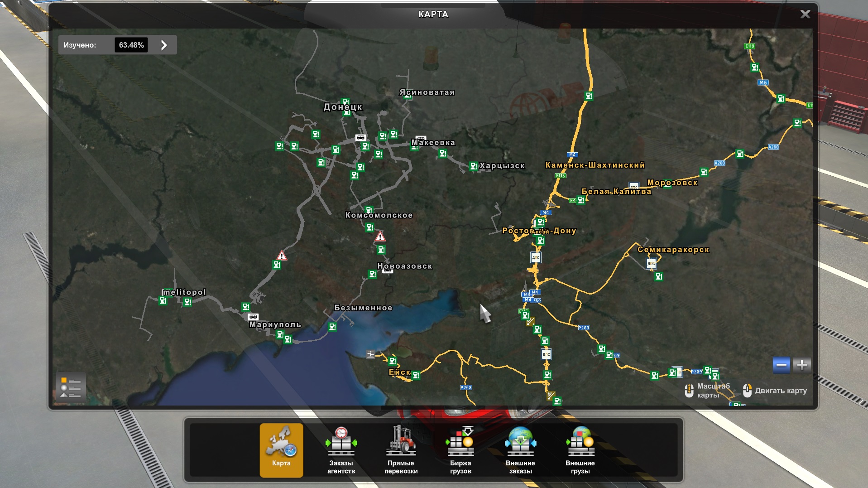
Task: Open Внешние заказы section
Action: pos(520,450)
